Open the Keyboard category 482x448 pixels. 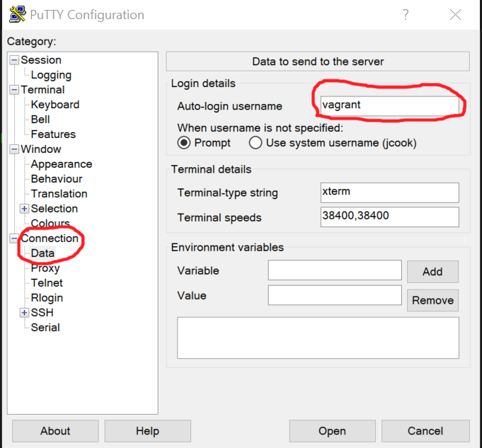pos(55,105)
